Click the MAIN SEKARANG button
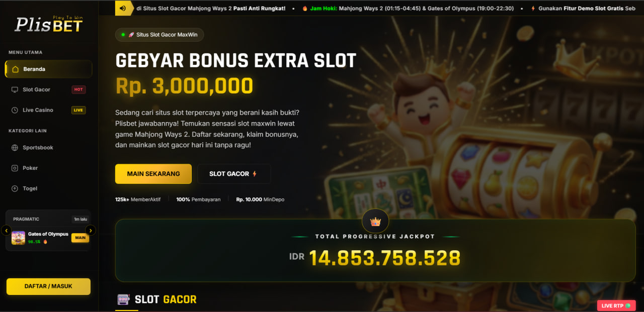 (153, 174)
